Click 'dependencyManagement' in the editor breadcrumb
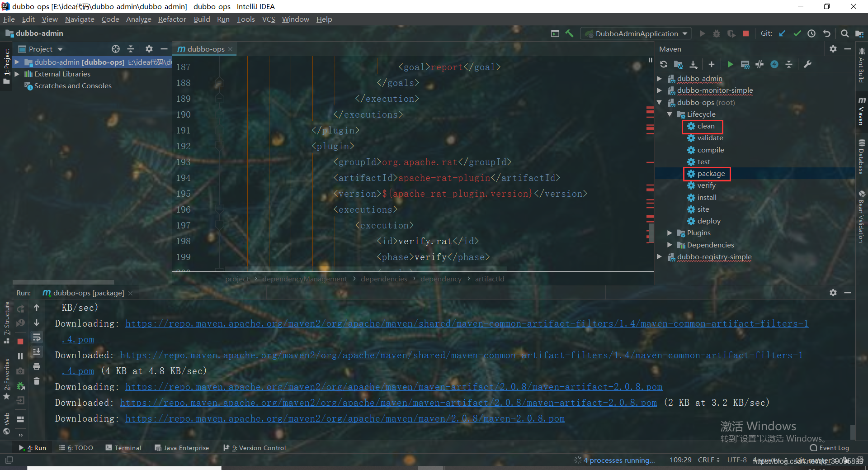Image resolution: width=868 pixels, height=470 pixels. coord(305,279)
